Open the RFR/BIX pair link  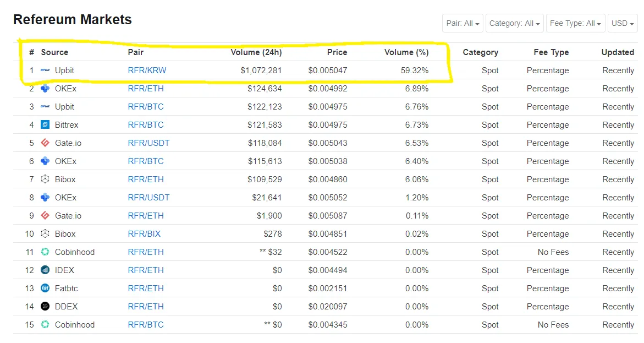[144, 233]
